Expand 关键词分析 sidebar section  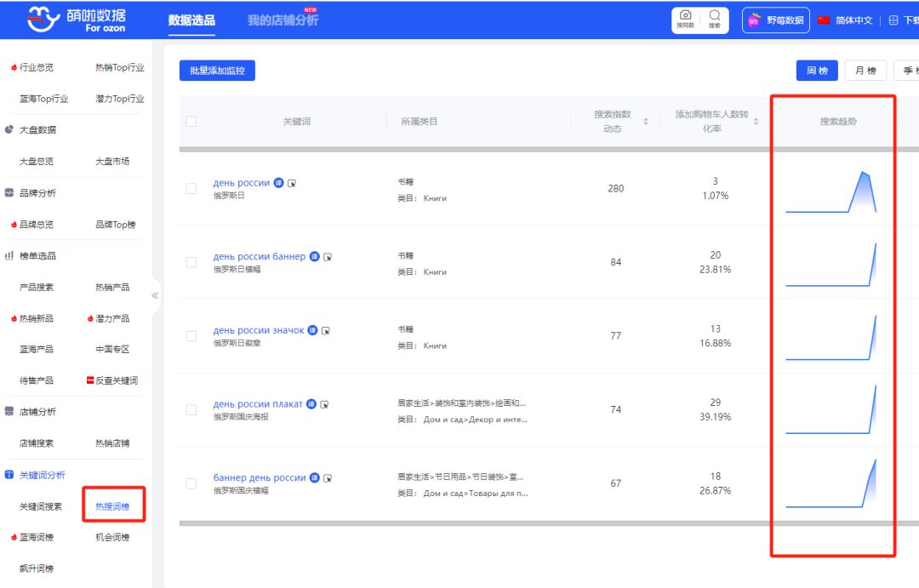43,475
